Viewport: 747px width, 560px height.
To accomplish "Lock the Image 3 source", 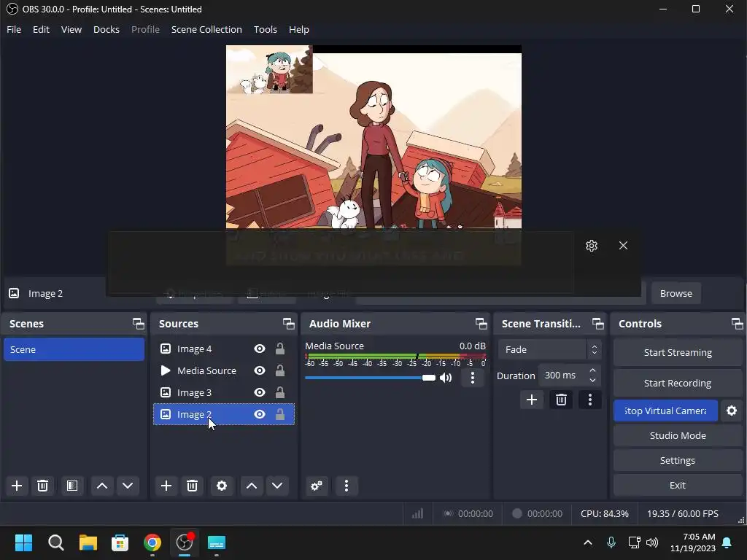I will [x=280, y=392].
